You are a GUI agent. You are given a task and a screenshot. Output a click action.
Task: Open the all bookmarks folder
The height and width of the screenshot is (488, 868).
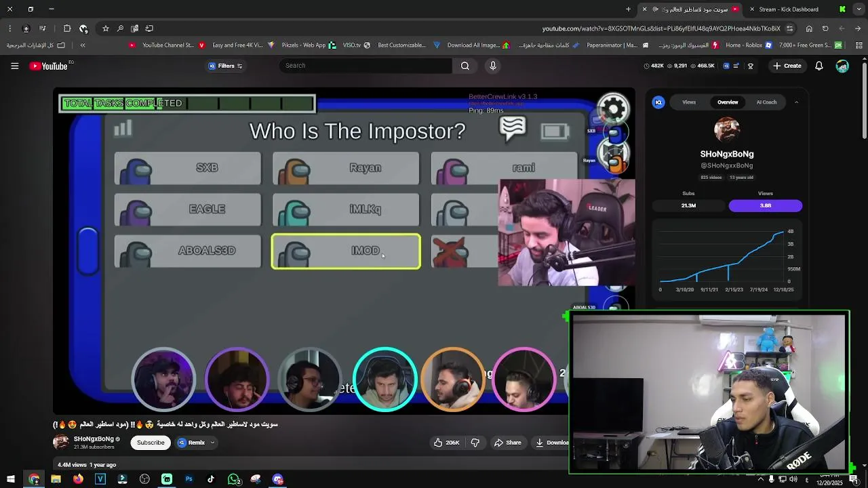point(35,45)
